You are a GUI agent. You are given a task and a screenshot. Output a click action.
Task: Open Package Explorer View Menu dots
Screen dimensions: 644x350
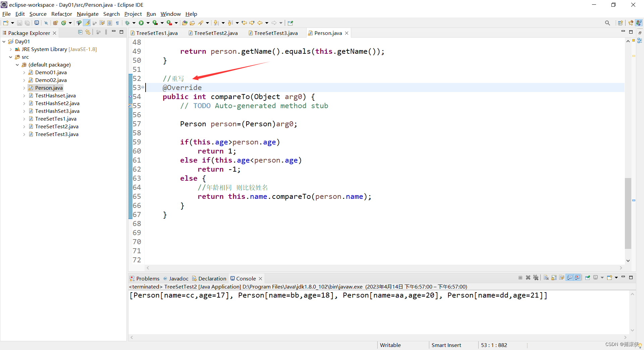[106, 32]
